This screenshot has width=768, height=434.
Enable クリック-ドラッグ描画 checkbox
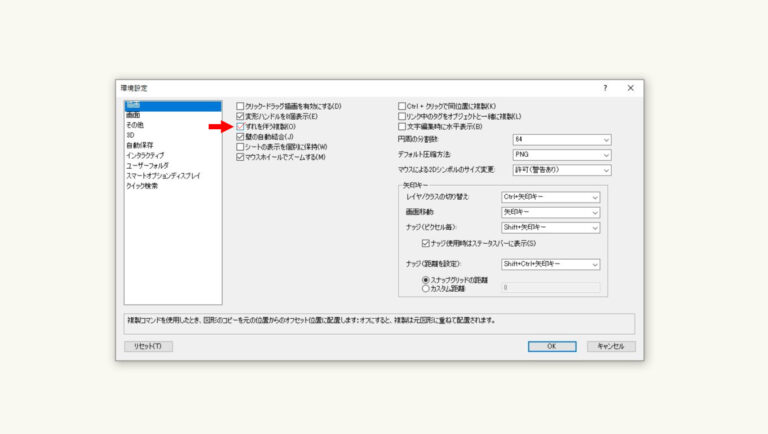pos(240,106)
